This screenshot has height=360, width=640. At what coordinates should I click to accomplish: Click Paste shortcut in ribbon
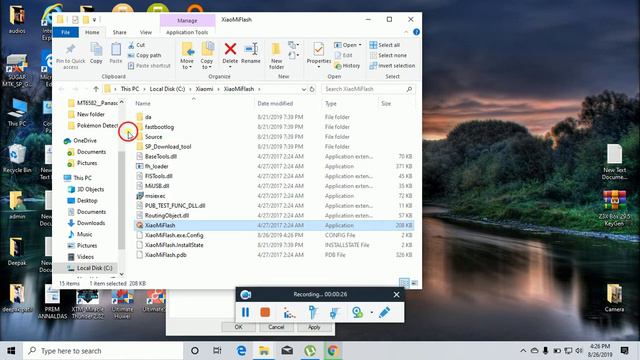149,65
